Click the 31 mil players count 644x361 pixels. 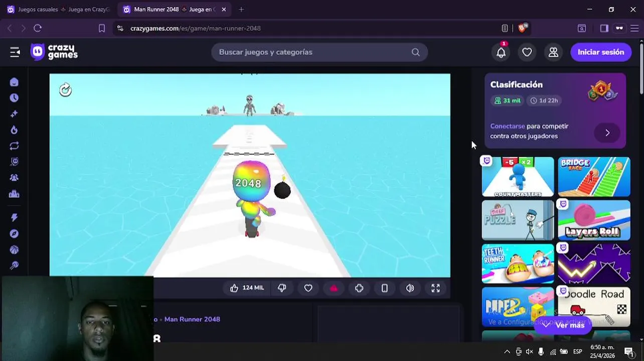point(508,100)
